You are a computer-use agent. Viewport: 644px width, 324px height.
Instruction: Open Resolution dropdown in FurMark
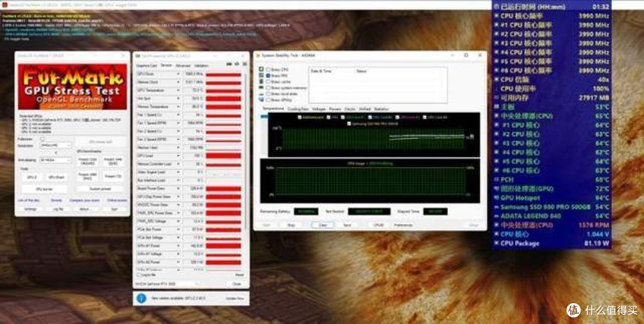point(56,145)
